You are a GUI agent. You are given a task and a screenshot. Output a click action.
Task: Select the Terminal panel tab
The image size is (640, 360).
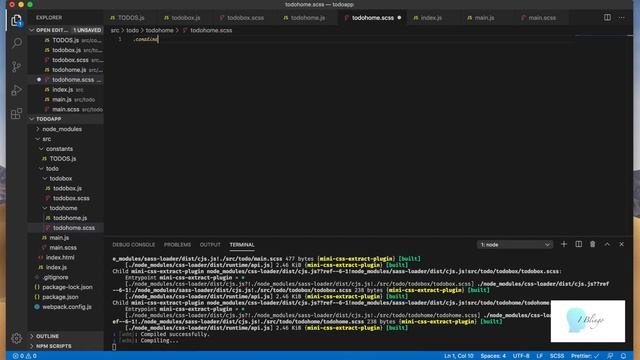pos(242,244)
